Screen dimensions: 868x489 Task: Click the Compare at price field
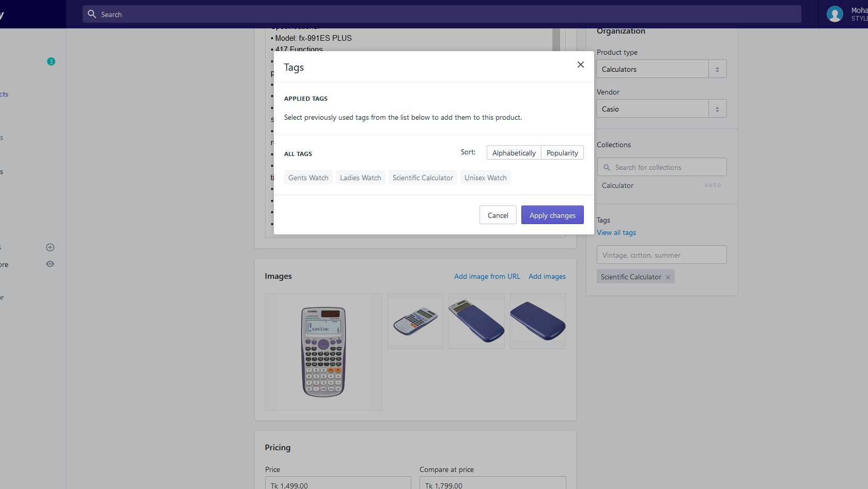pyautogui.click(x=493, y=483)
